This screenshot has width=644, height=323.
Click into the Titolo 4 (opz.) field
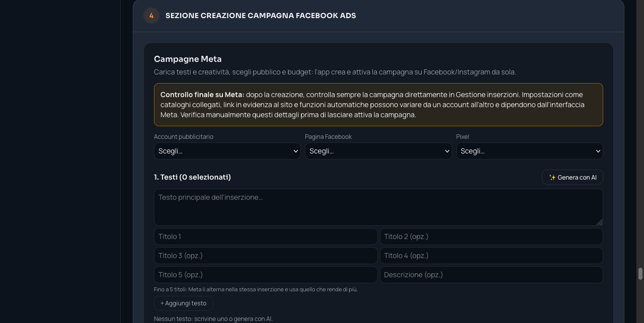coord(491,256)
